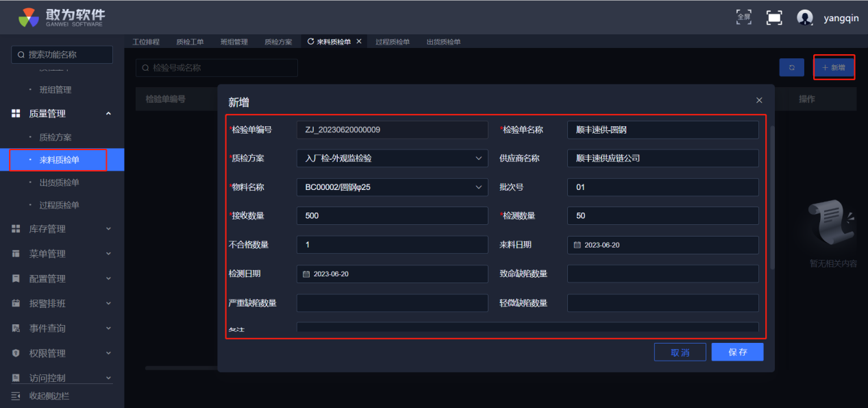Click the 收起侧边栏 collapse icon
Viewport: 868px width, 408px height.
(x=16, y=396)
